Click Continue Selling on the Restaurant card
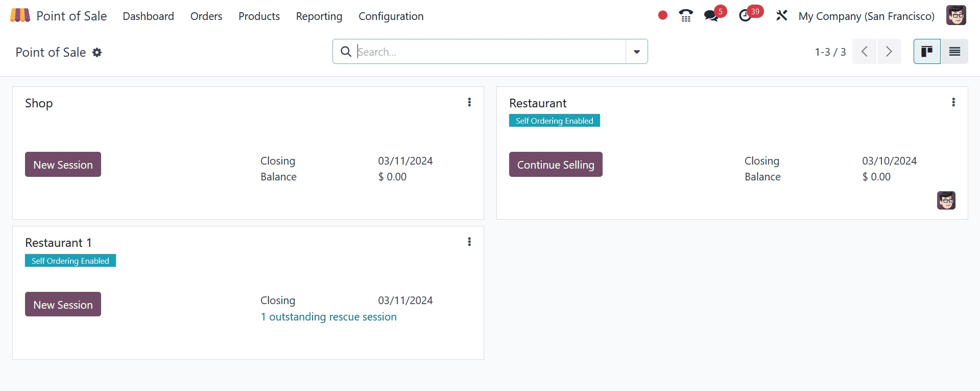 point(556,165)
